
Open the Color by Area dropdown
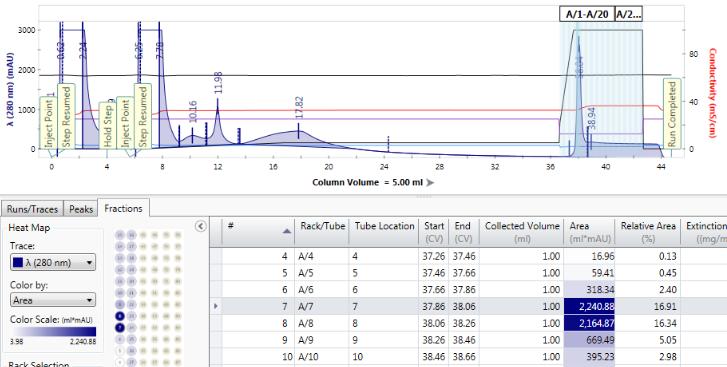53,300
